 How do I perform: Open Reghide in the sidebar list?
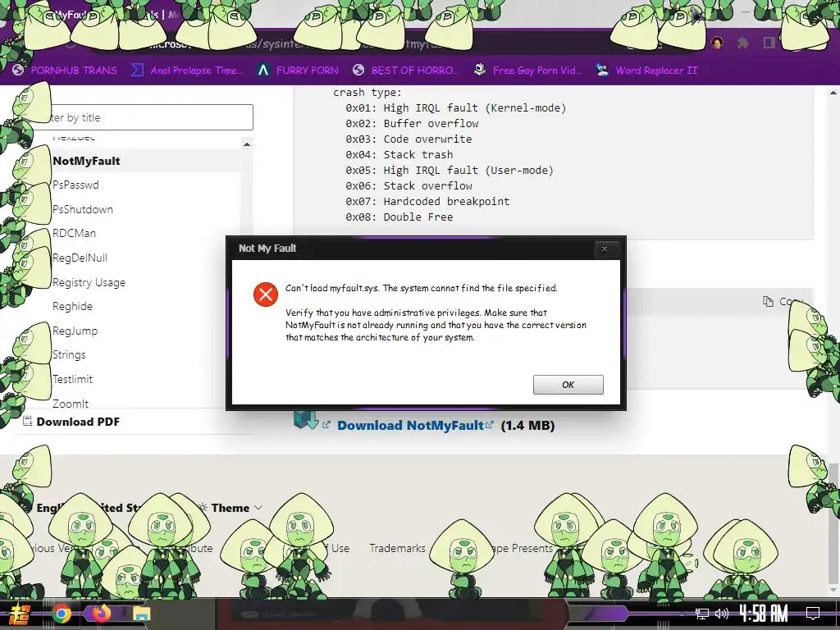(72, 307)
